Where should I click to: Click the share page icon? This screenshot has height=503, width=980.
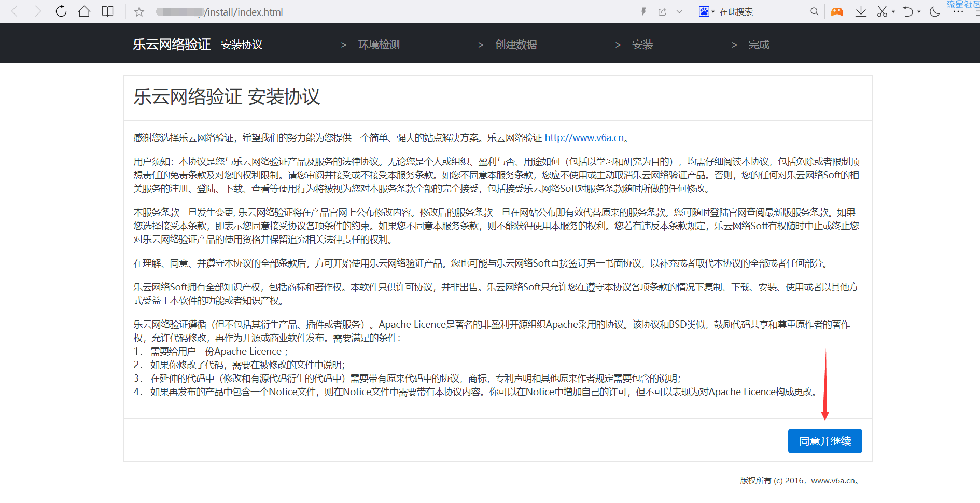662,12
